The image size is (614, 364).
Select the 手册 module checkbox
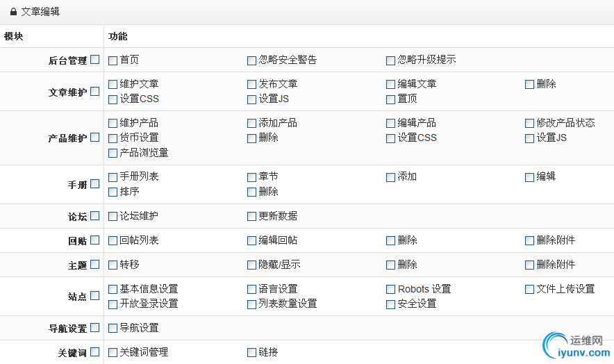point(94,184)
